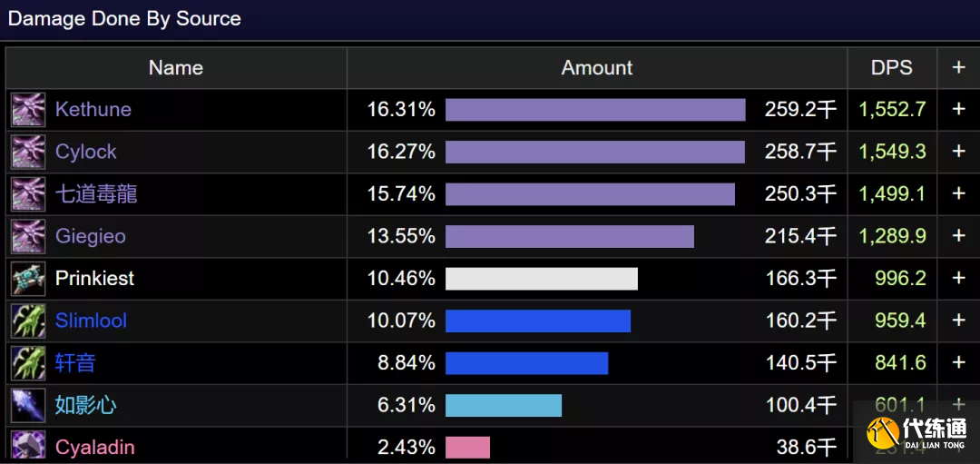Image resolution: width=980 pixels, height=464 pixels.
Task: Expand Kethune's row with the plus
Action: 958,109
